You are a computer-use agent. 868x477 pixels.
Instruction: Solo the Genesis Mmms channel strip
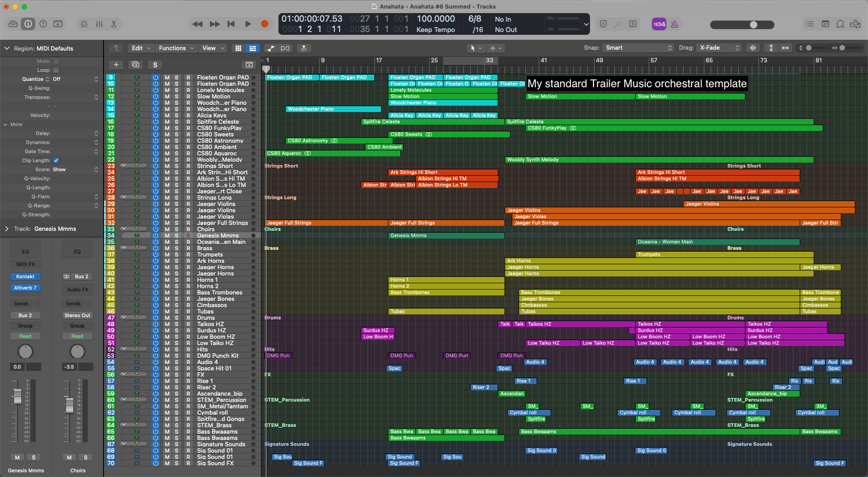[x=34, y=457]
